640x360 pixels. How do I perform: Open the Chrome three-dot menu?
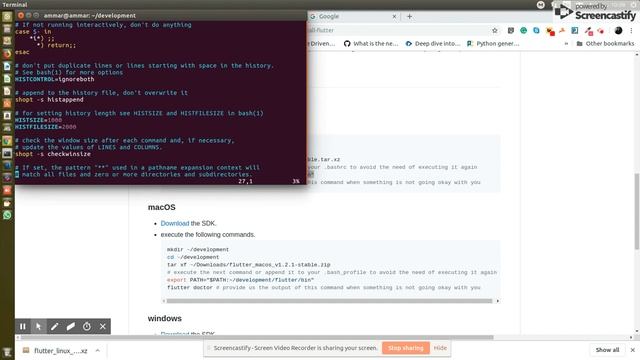tap(631, 31)
